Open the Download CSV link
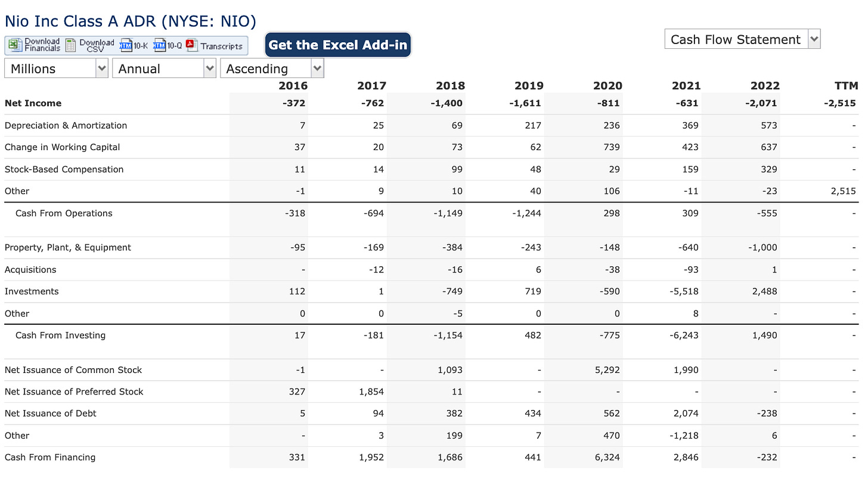868x488 pixels. (x=97, y=45)
